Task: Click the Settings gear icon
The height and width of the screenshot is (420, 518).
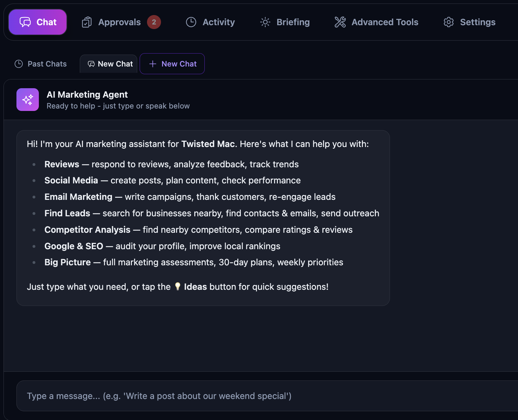Action: click(449, 22)
